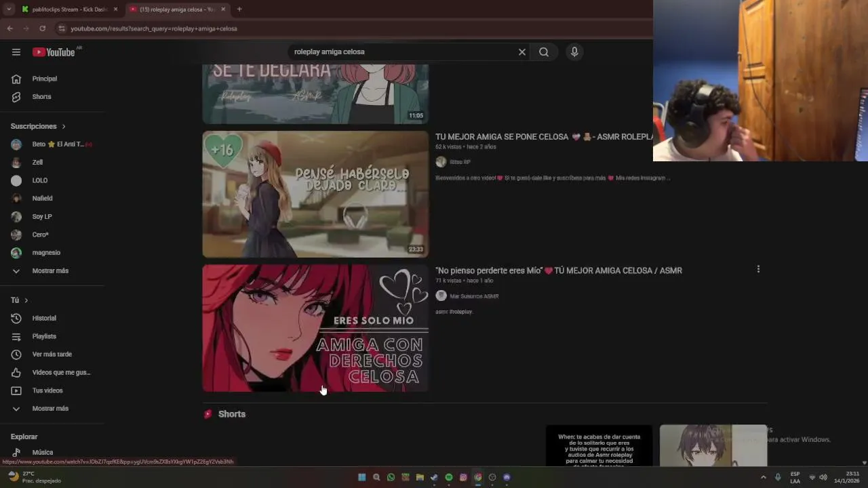Image resolution: width=868 pixels, height=488 pixels.
Task: Open the Tú section header
Action: [x=19, y=300]
